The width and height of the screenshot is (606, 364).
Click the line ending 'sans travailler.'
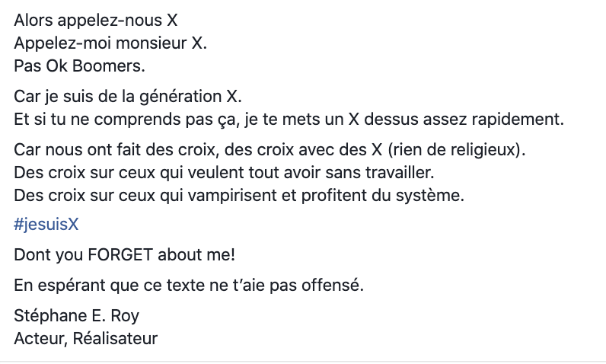pos(224,173)
